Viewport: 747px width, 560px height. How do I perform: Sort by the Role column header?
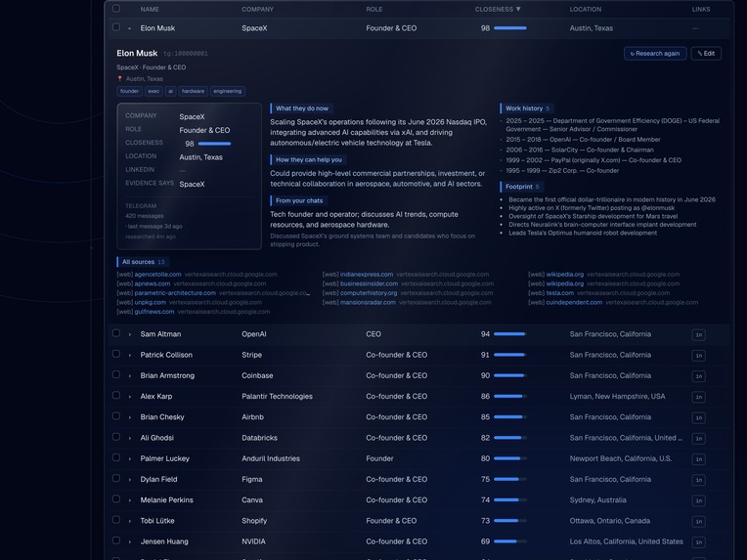click(373, 9)
